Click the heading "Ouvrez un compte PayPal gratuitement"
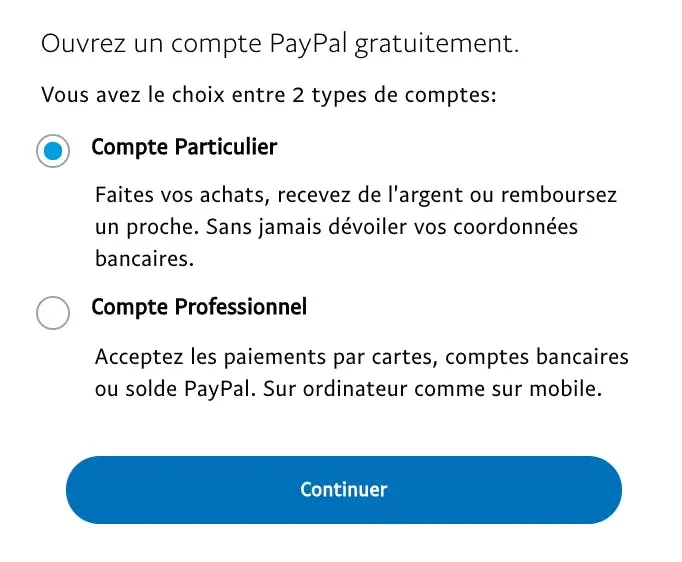Image resolution: width=682 pixels, height=562 pixels. click(280, 44)
